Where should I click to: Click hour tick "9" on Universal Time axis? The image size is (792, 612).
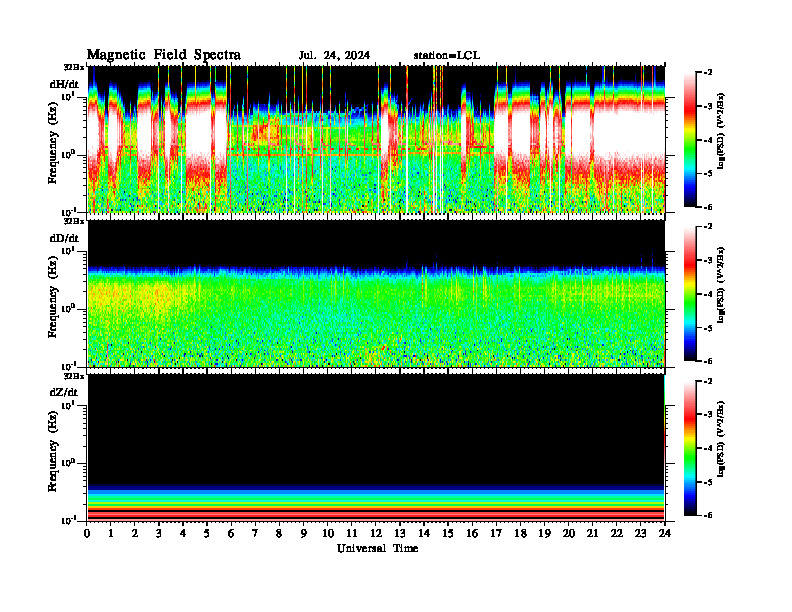point(304,533)
